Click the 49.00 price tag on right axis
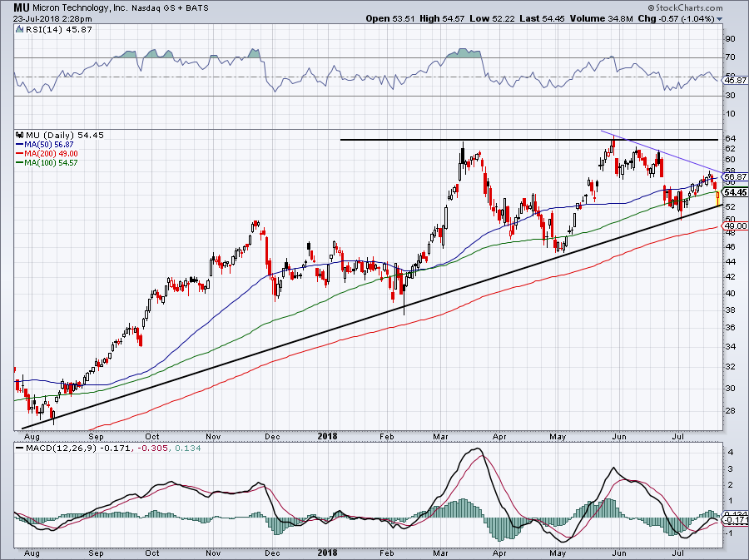This screenshot has width=749, height=560. 736,225
